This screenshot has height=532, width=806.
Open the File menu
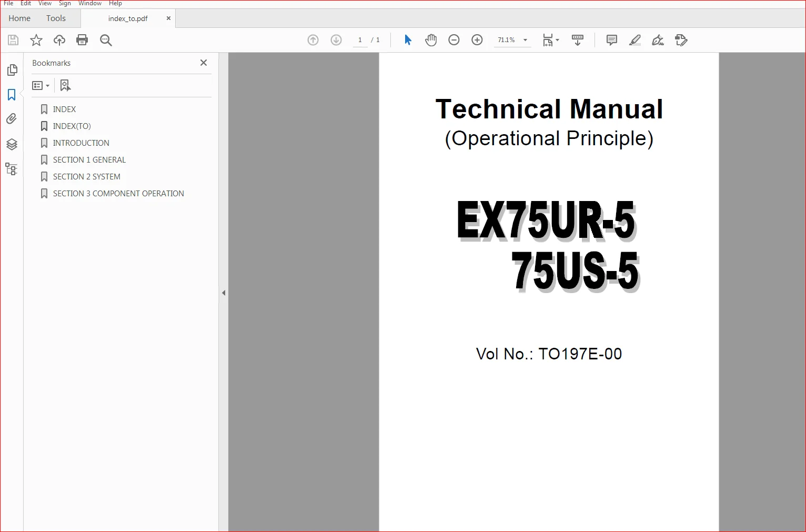click(8, 3)
